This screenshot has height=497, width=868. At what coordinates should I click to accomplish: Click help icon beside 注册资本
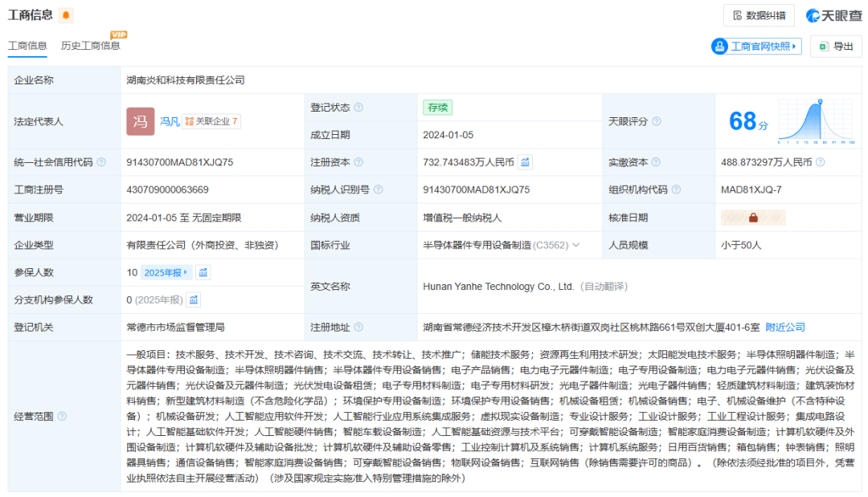(358, 162)
